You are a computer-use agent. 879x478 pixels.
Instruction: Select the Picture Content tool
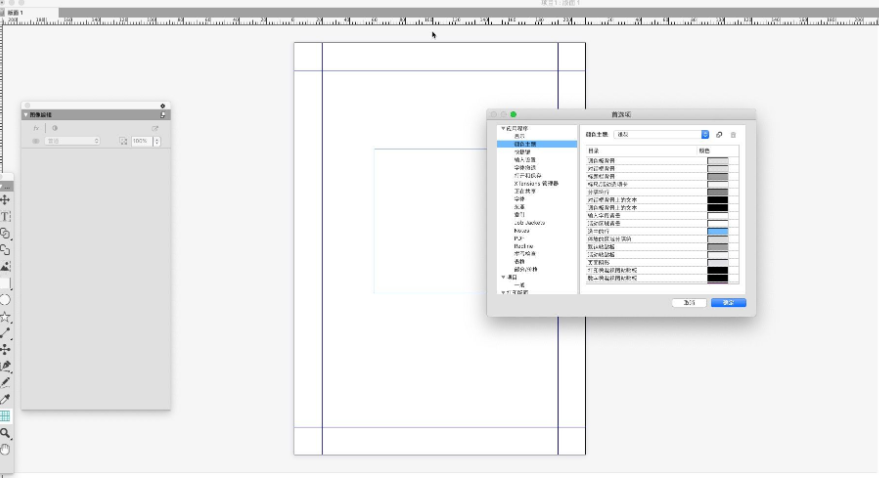point(6,266)
